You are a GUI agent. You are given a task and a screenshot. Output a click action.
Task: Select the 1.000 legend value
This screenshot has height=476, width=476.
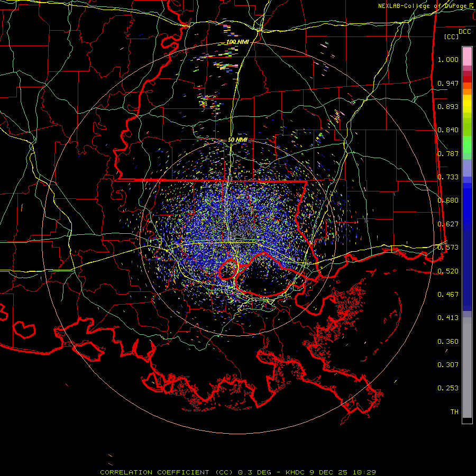pos(448,59)
